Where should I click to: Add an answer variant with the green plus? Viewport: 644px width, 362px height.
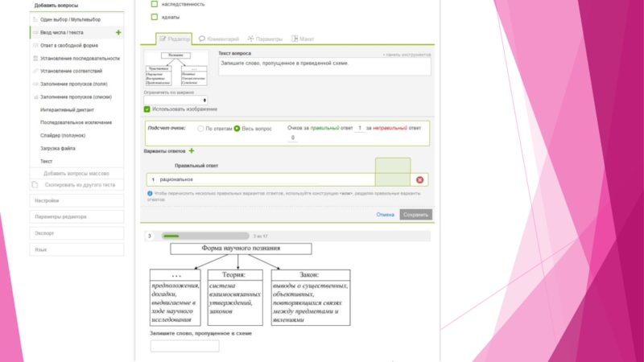coord(192,151)
